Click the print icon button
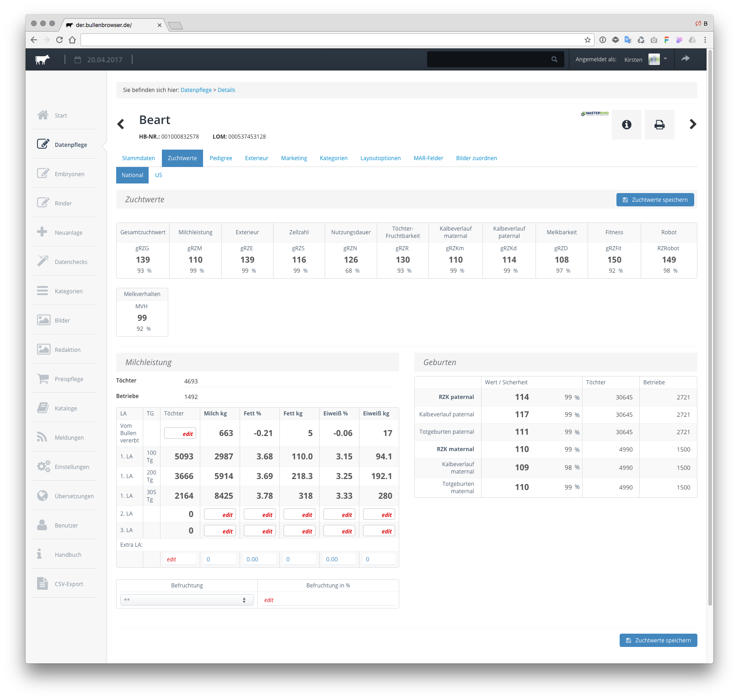739x700 pixels. 659,124
